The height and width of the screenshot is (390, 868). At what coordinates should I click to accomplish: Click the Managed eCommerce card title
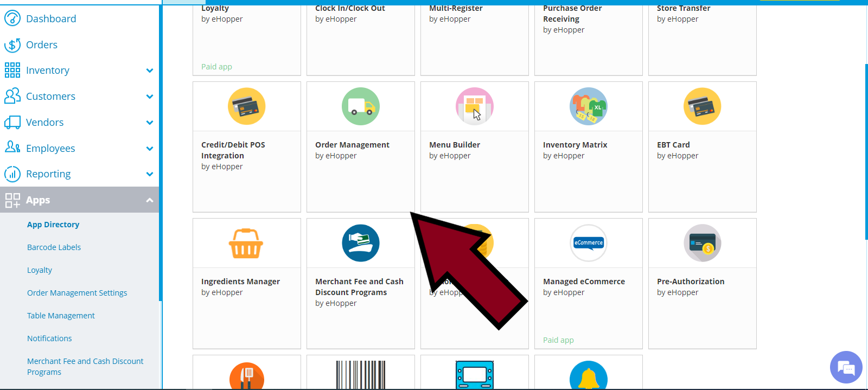coord(584,282)
